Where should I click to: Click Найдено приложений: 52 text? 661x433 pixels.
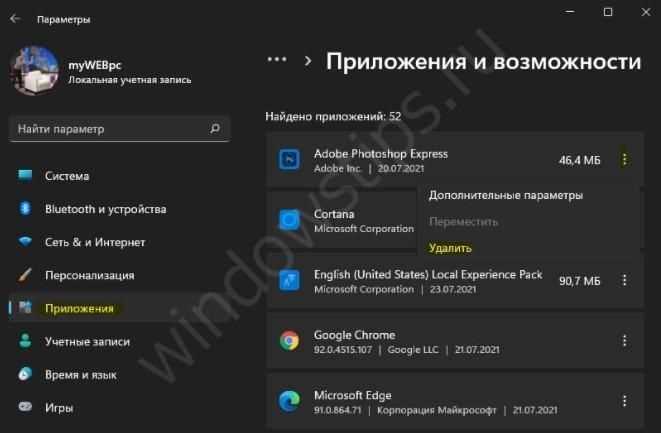333,116
